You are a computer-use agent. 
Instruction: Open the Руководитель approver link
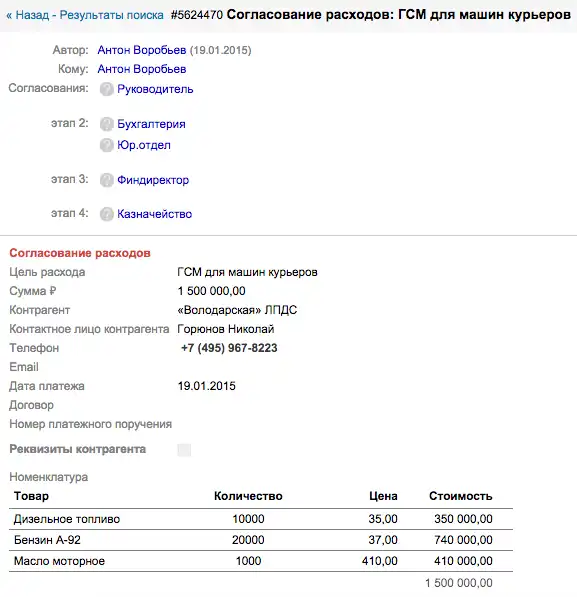click(x=155, y=89)
